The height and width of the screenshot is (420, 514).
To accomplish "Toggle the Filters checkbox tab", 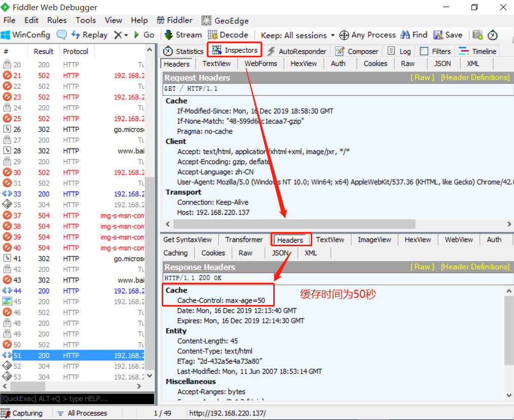I will coord(435,51).
